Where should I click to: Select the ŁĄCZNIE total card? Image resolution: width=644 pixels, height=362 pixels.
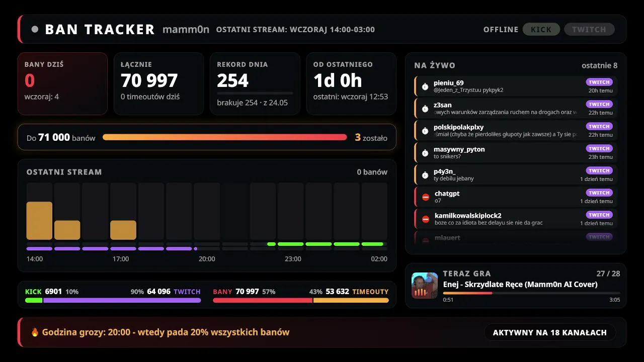pos(158,84)
